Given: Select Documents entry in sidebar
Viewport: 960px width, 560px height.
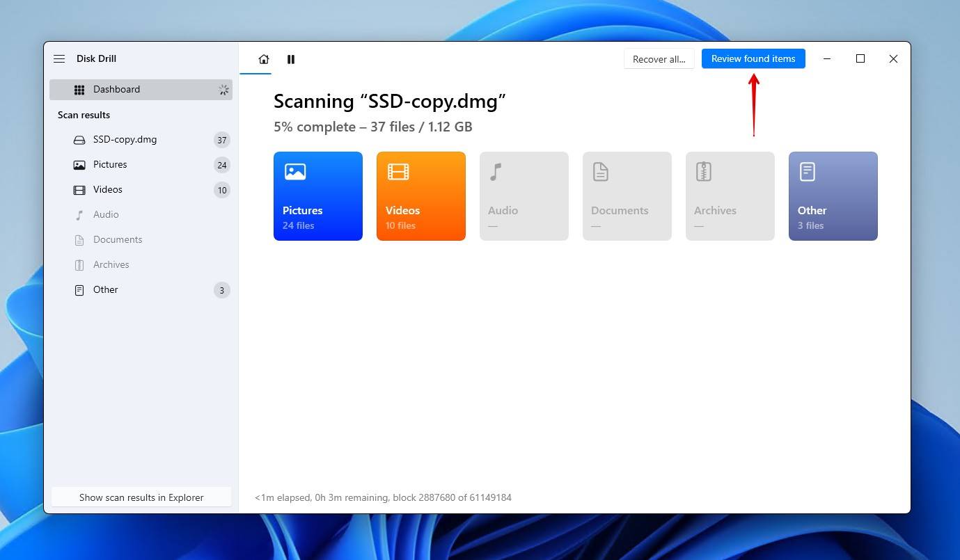Looking at the screenshot, I should [141, 240].
